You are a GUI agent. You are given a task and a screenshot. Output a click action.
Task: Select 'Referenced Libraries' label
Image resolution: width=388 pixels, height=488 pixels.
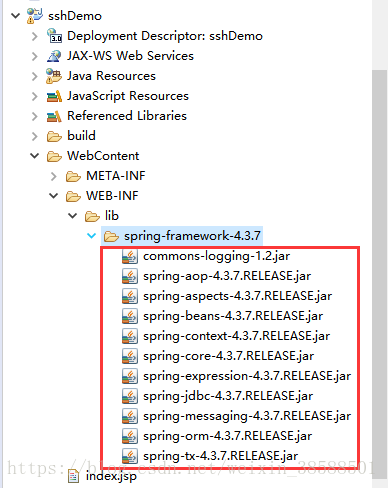[127, 116]
